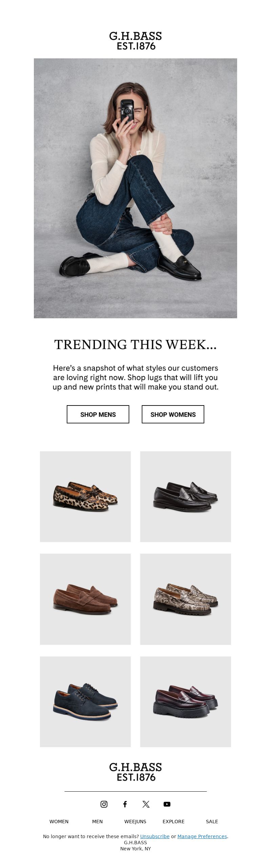Open SALE in the footer navigation
Image resolution: width=271 pixels, height=868 pixels.
point(212,821)
